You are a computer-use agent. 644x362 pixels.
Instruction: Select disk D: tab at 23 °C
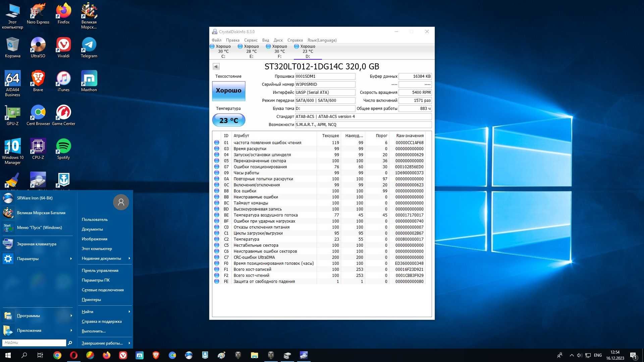click(x=308, y=51)
